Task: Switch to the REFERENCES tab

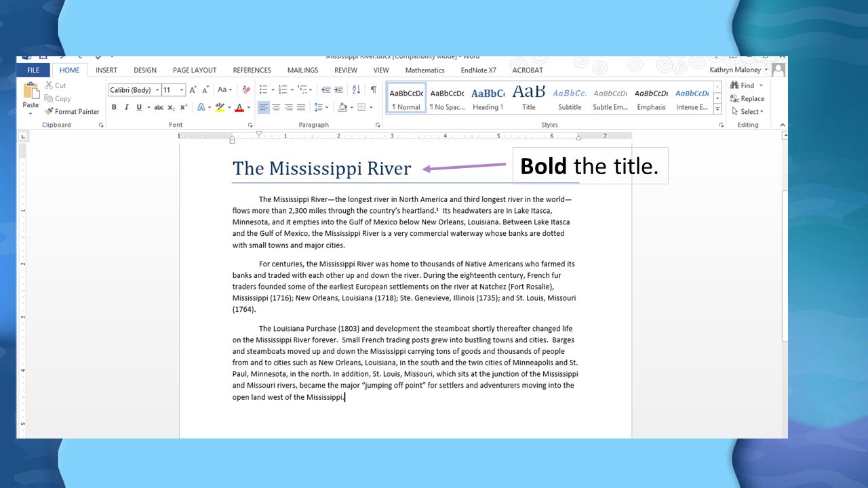Action: 252,70
